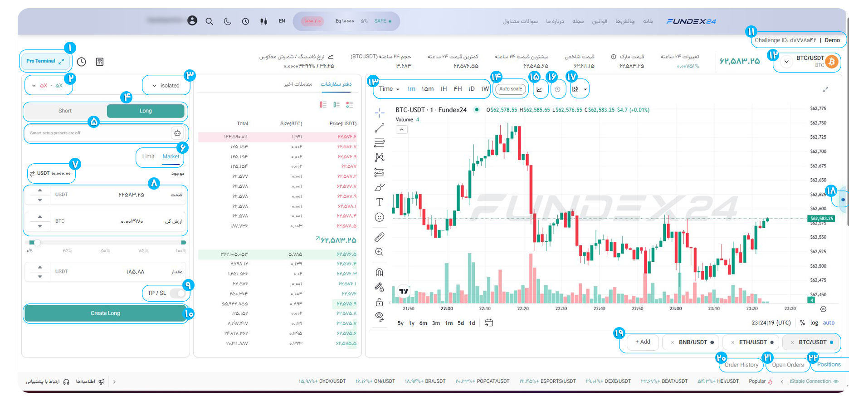This screenshot has width=868, height=401.
Task: Click the Auto scale button
Action: (x=511, y=89)
